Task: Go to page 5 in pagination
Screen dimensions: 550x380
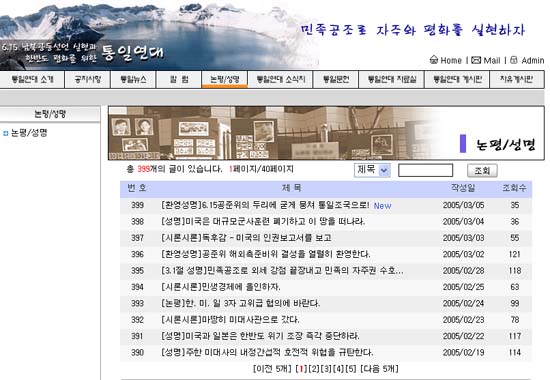Action: pyautogui.click(x=351, y=369)
